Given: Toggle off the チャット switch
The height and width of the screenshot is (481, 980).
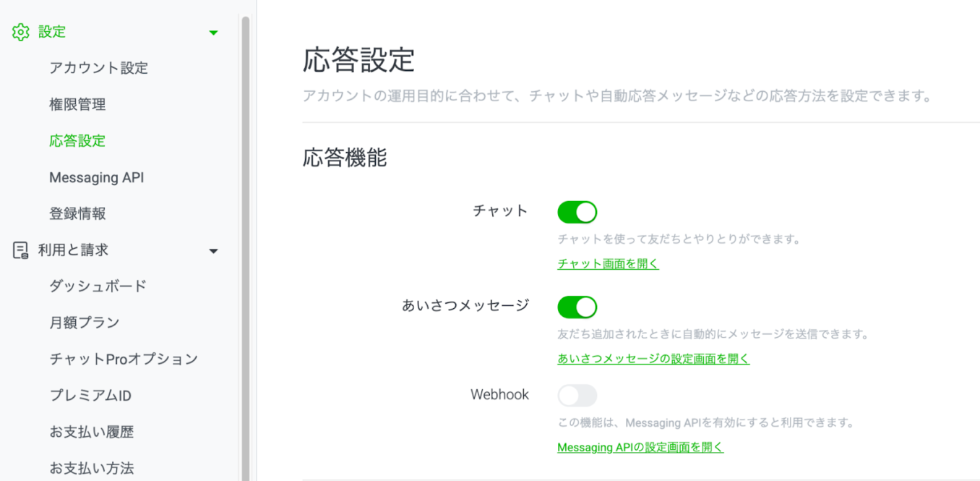Looking at the screenshot, I should click(x=577, y=211).
